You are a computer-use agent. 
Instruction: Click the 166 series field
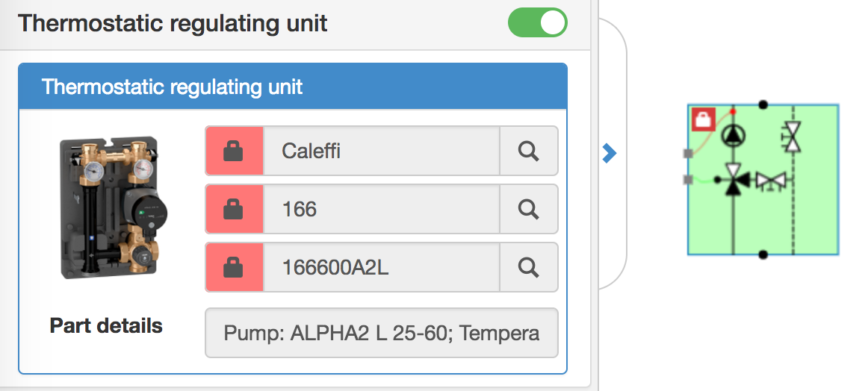point(381,210)
